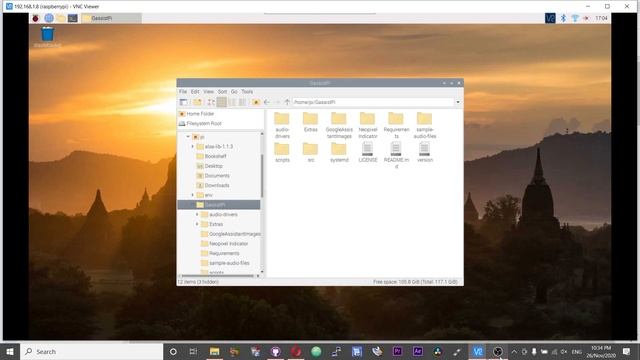Open the path history dropdown arrow
The height and width of the screenshot is (360, 640).
[x=458, y=102]
